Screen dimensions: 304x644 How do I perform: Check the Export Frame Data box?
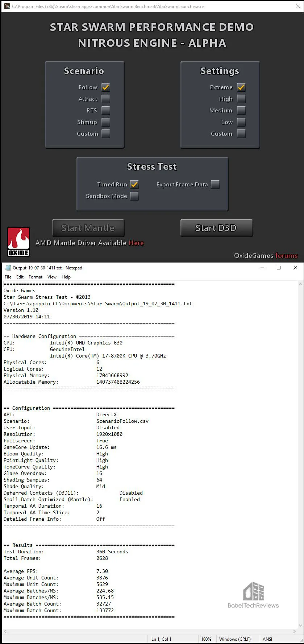click(x=215, y=185)
